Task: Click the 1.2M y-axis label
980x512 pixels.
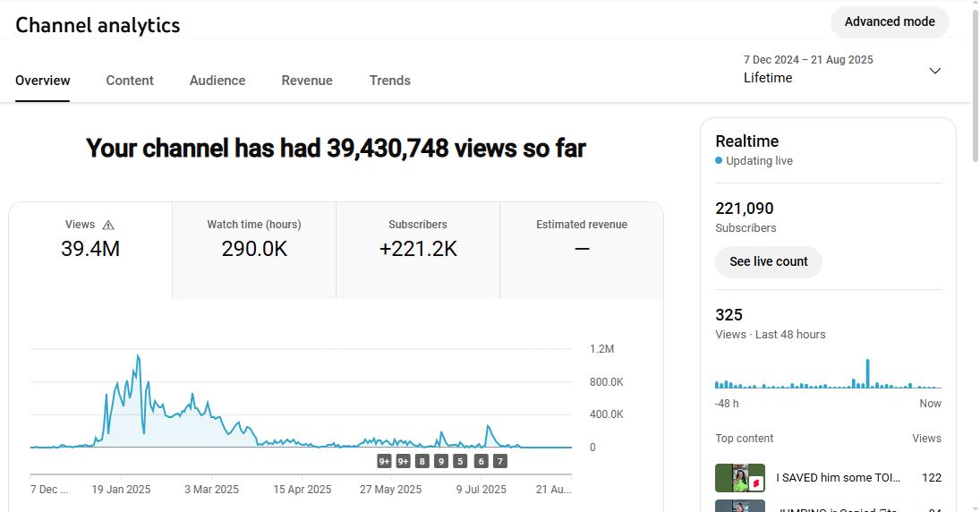Action: coord(602,349)
